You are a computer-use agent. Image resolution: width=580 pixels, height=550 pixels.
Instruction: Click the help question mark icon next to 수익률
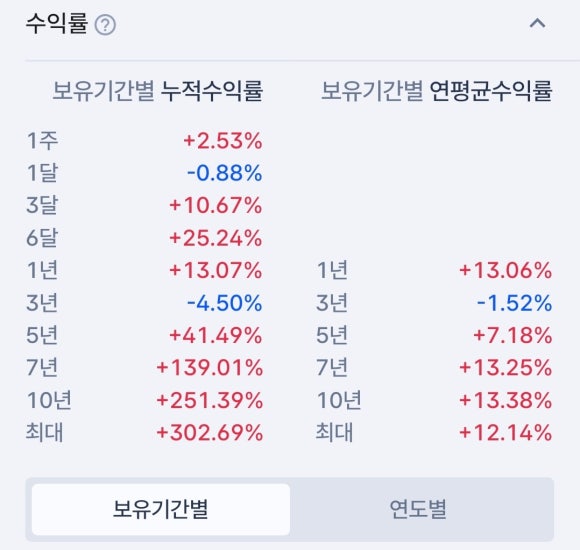[105, 25]
